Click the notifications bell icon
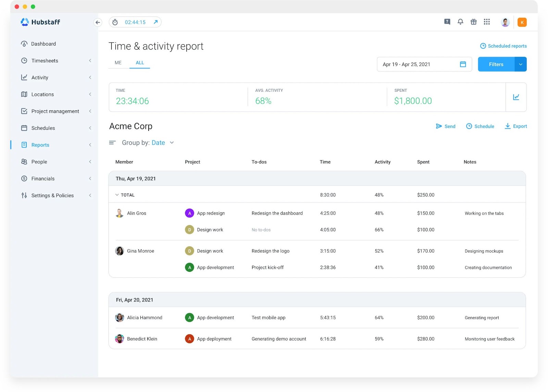548x392 pixels. point(460,22)
